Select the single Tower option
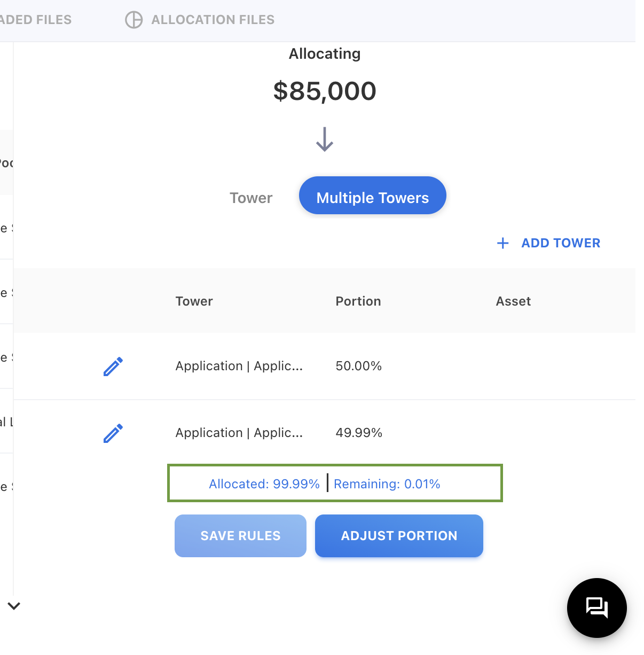The height and width of the screenshot is (655, 644). coord(251,198)
